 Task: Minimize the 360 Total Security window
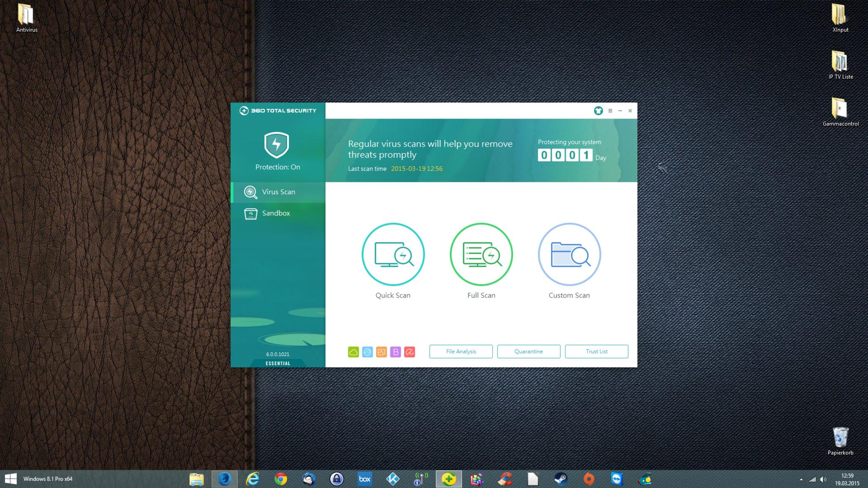620,111
